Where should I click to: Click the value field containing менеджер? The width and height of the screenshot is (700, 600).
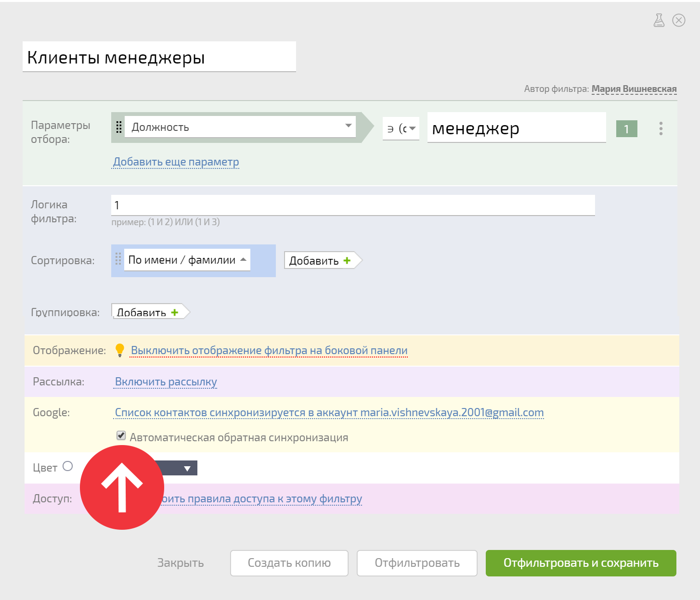coord(517,128)
